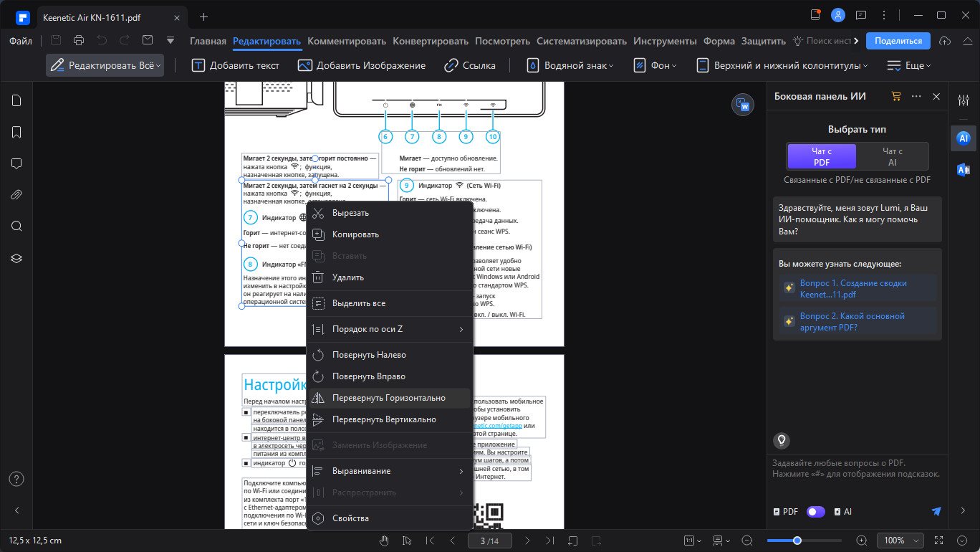Open the layers panel icon

pos(16,258)
